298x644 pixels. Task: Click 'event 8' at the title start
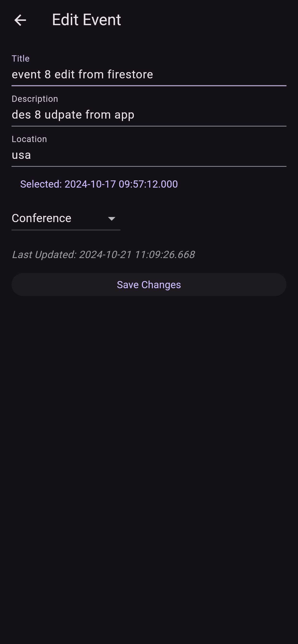pos(31,75)
